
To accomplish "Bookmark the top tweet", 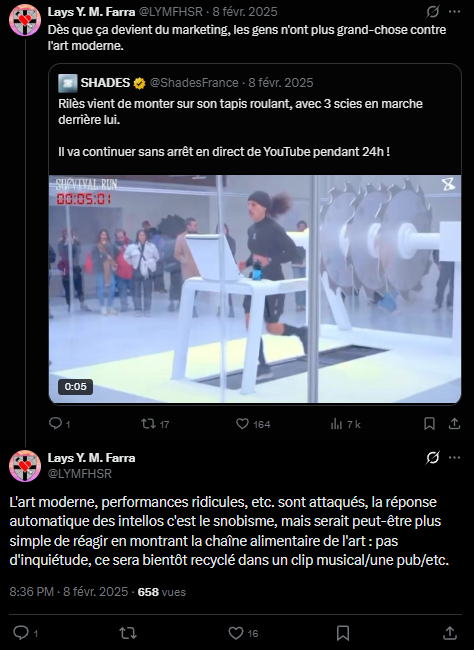I will [429, 424].
